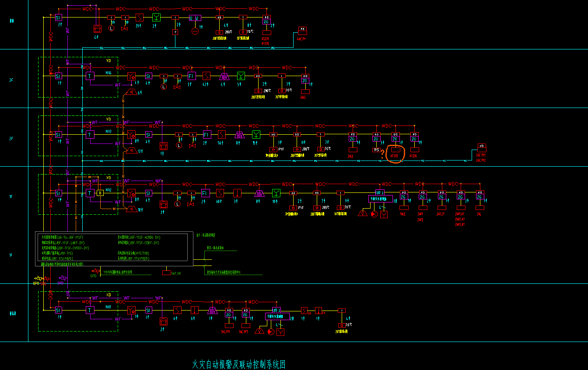Viewport: 588px width, 370px height.
Task: Click the green Y symbol on the roof row
Action: click(156, 17)
